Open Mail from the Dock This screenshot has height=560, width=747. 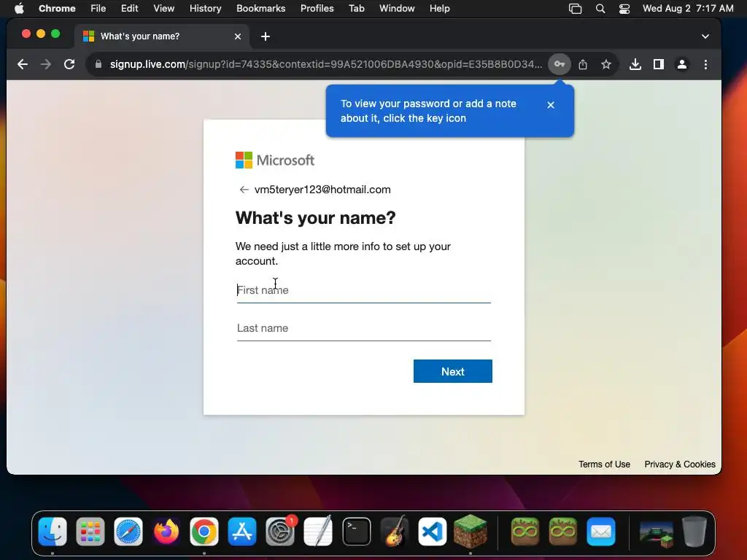pyautogui.click(x=601, y=532)
